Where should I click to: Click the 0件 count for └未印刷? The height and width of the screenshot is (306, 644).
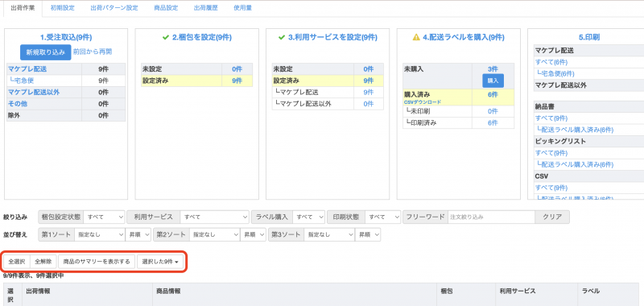493,111
